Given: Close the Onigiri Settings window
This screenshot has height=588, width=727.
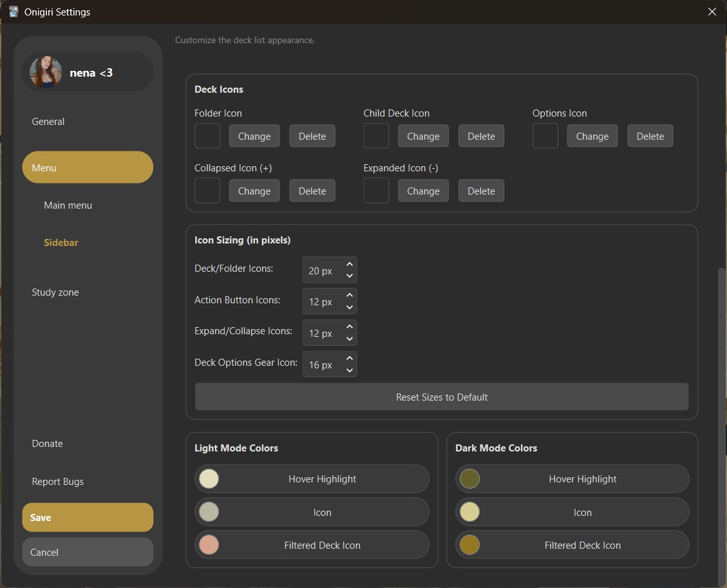Looking at the screenshot, I should (x=712, y=12).
